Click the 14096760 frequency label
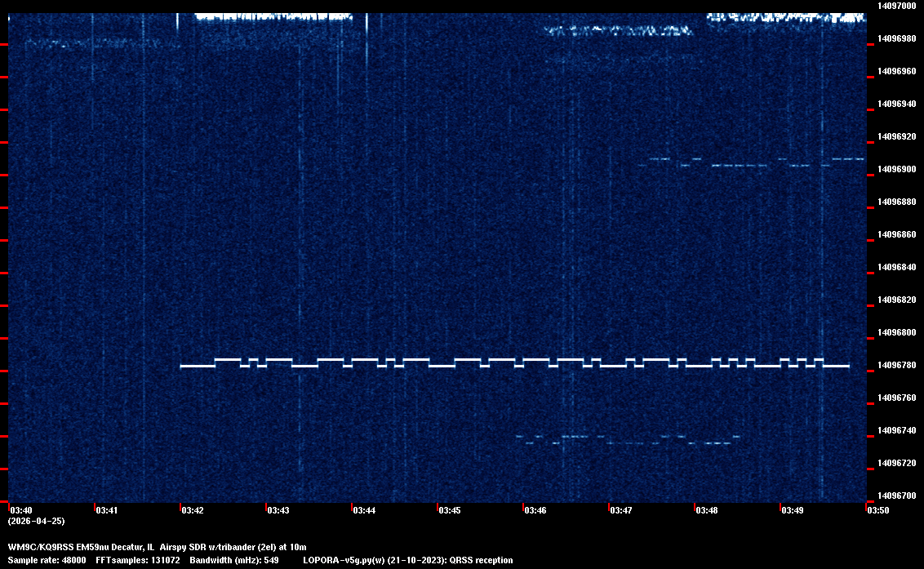The image size is (924, 569). coord(896,398)
